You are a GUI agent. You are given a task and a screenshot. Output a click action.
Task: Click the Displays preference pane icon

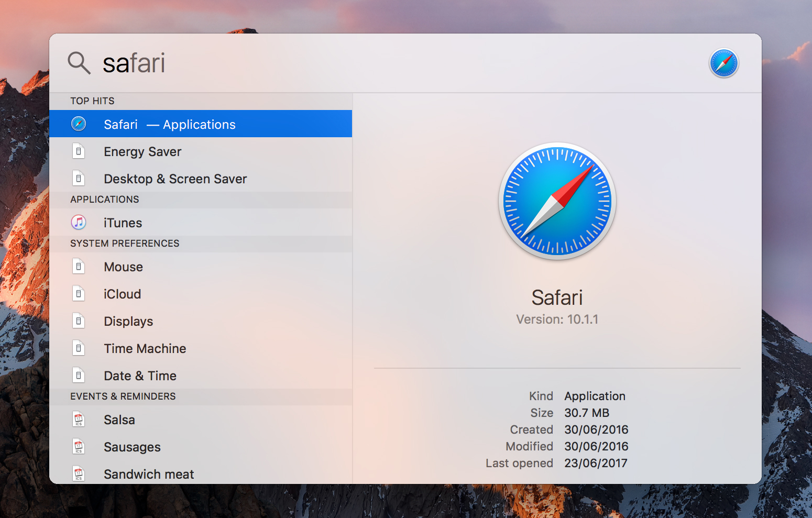pyautogui.click(x=79, y=321)
